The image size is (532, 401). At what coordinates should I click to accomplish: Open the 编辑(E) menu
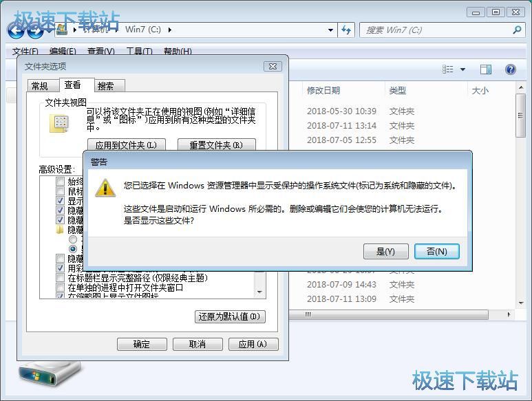(x=63, y=52)
